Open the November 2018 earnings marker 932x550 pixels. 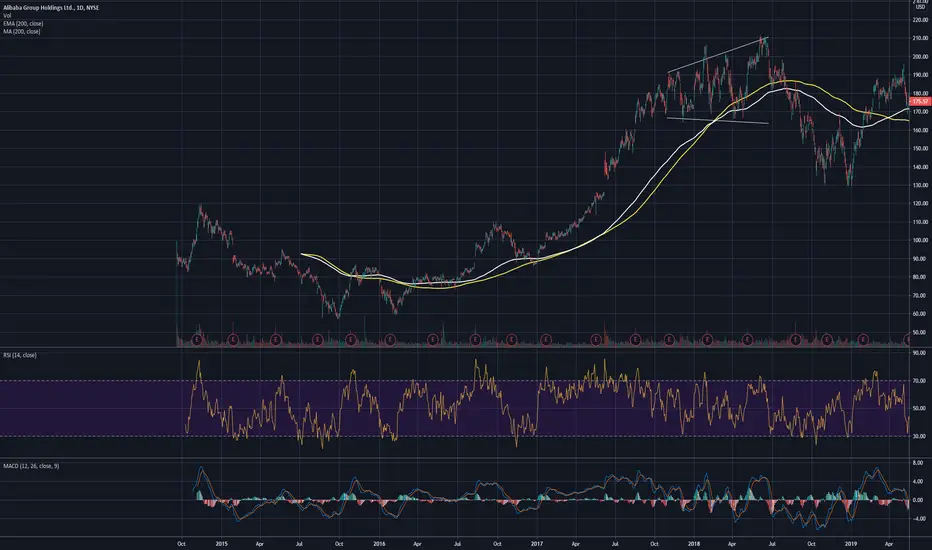(827, 340)
